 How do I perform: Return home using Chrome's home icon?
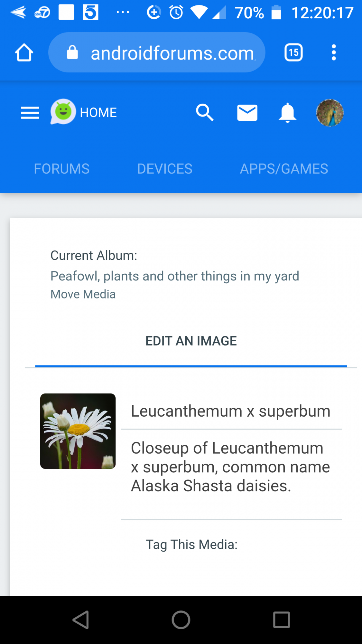[x=23, y=52]
